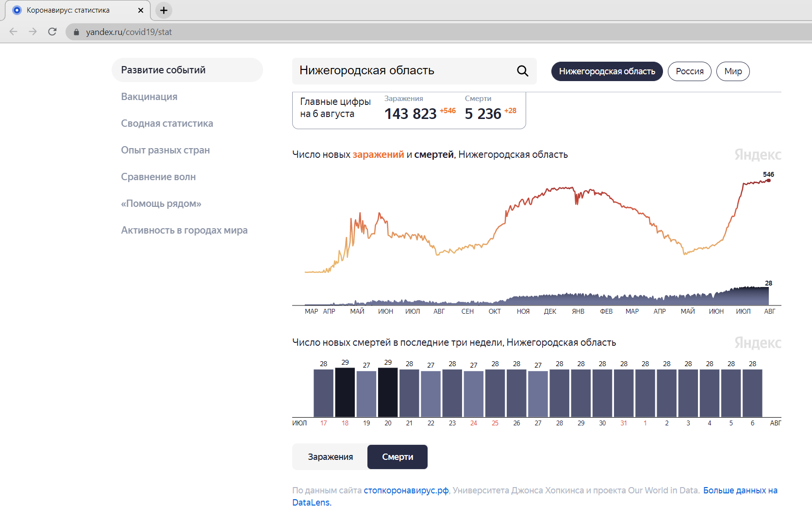The height and width of the screenshot is (506, 812).
Task: Open «Помощь рядом» section
Action: pyautogui.click(x=161, y=203)
